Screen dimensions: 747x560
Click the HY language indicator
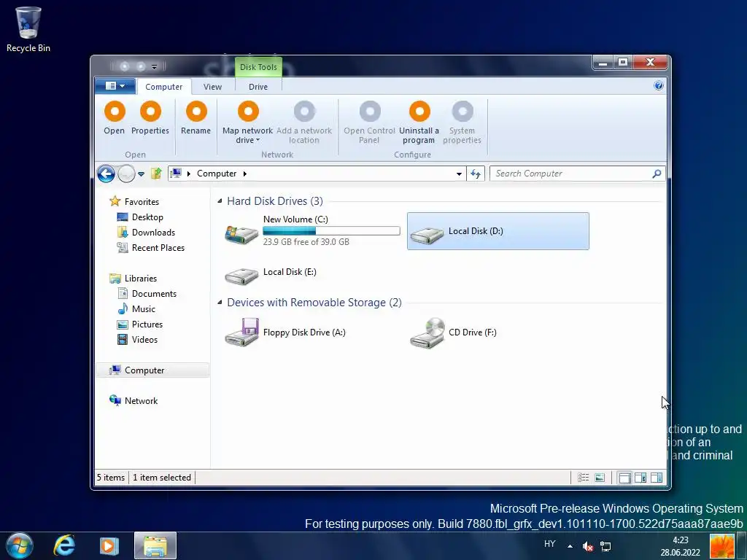(x=550, y=544)
